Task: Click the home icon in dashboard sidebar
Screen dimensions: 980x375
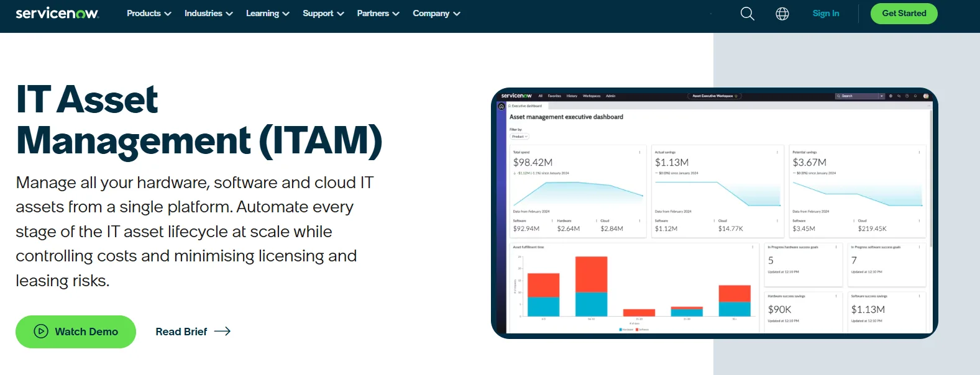Action: point(501,107)
